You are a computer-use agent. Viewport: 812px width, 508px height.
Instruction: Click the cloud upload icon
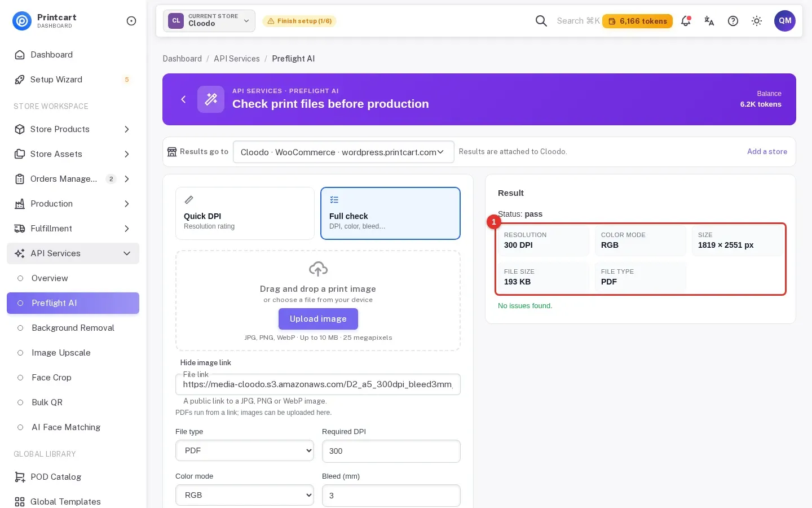[x=318, y=269]
